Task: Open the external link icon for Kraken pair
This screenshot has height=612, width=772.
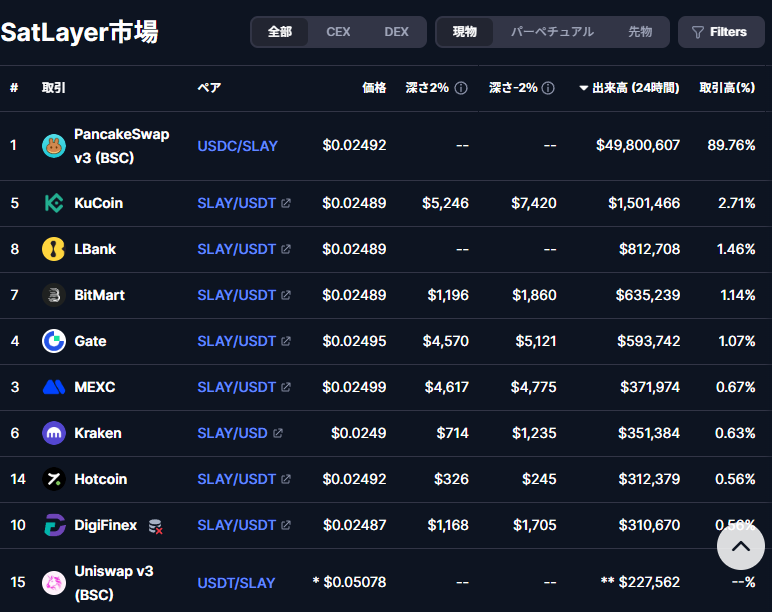Action: (x=278, y=433)
